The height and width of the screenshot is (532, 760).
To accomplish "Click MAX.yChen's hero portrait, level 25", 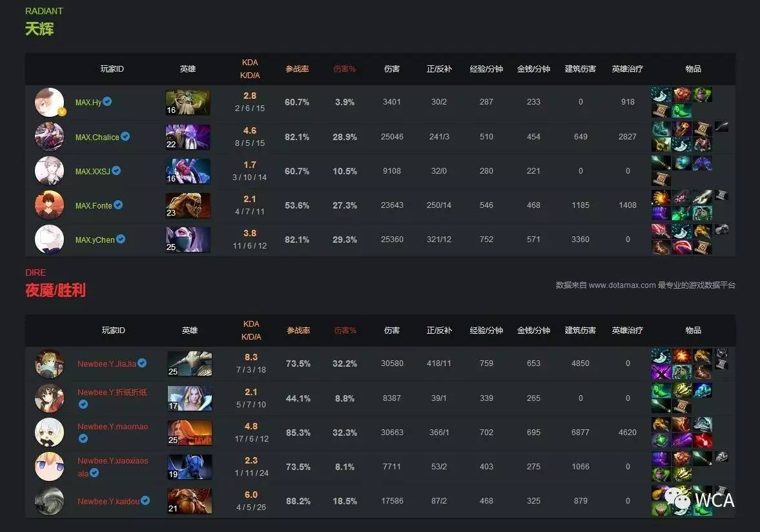I will 188,240.
